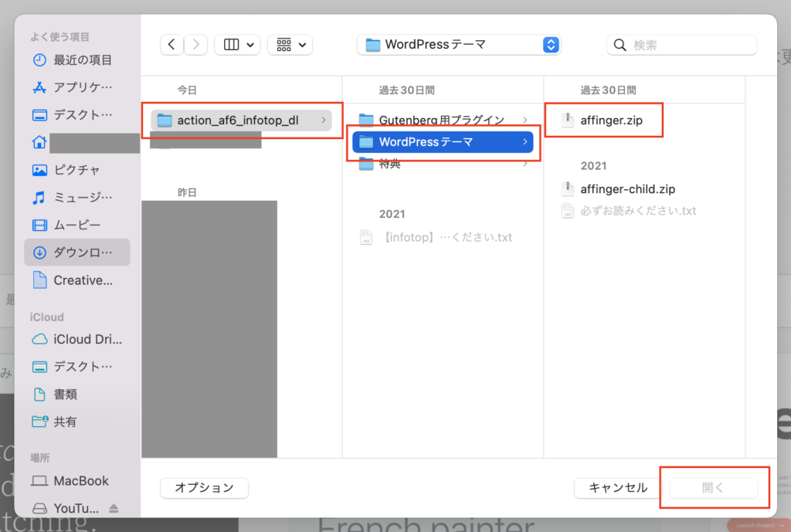Go to the home folder icon
Viewport: 791px width, 532px height.
click(x=39, y=142)
